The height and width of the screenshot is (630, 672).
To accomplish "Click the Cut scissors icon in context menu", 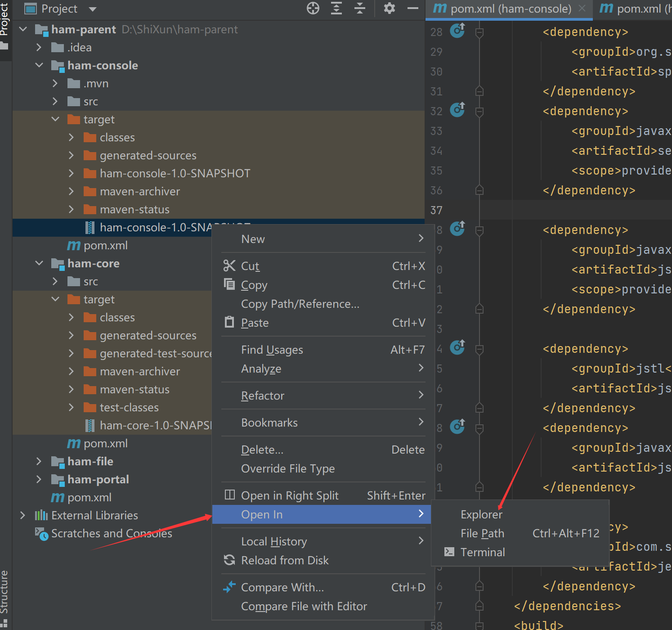I will (x=229, y=266).
